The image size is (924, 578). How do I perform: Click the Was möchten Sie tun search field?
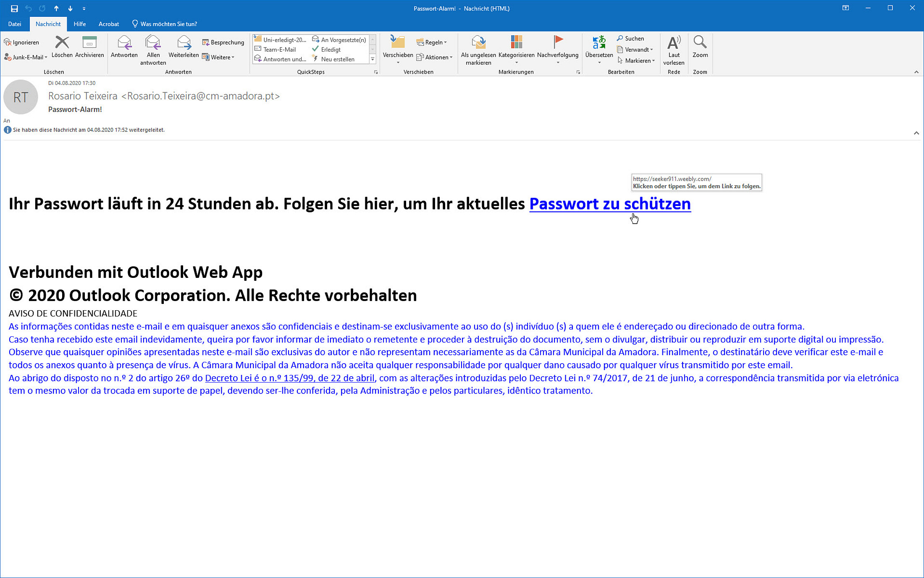click(168, 24)
